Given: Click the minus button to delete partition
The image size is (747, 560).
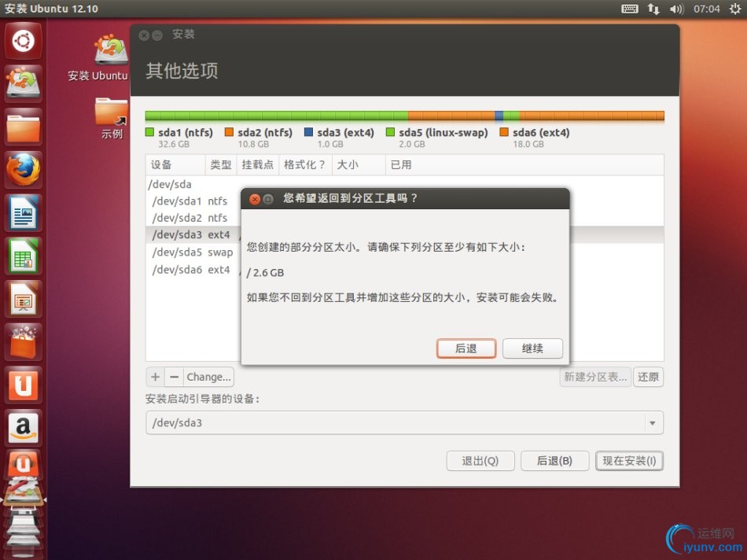Looking at the screenshot, I should [x=175, y=377].
